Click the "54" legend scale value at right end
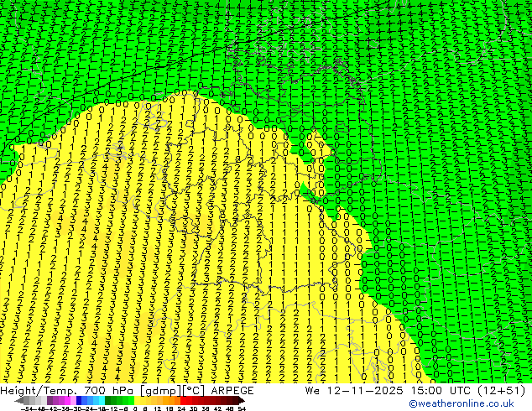532x411 pixels. (x=241, y=408)
